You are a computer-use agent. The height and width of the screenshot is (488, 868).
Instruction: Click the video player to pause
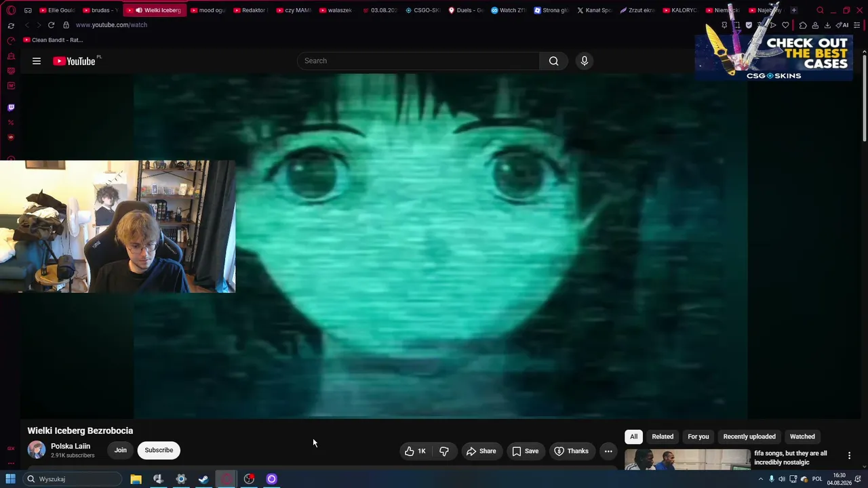pyautogui.click(x=441, y=245)
